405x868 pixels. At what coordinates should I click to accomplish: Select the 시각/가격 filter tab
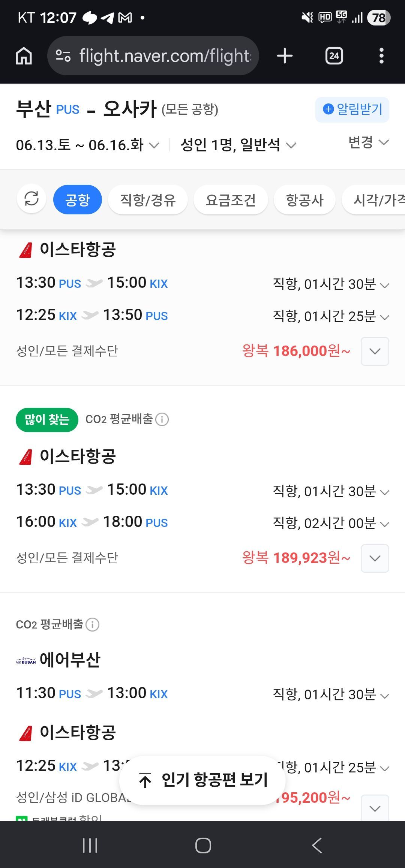click(373, 199)
